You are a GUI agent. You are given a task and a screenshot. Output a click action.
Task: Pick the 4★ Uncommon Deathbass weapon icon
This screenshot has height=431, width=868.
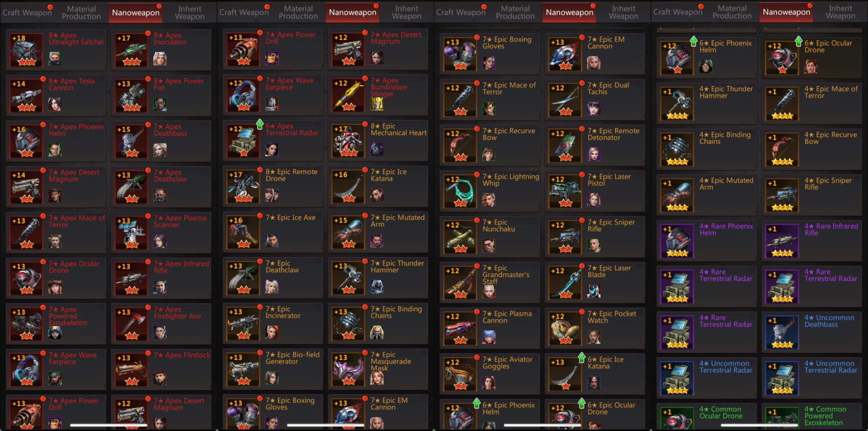(x=782, y=332)
